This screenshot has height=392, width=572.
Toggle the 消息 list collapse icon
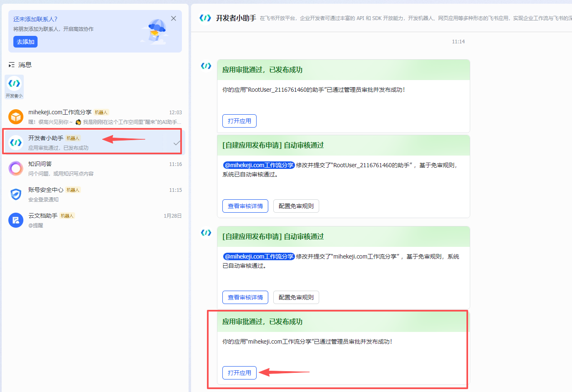tap(12, 65)
